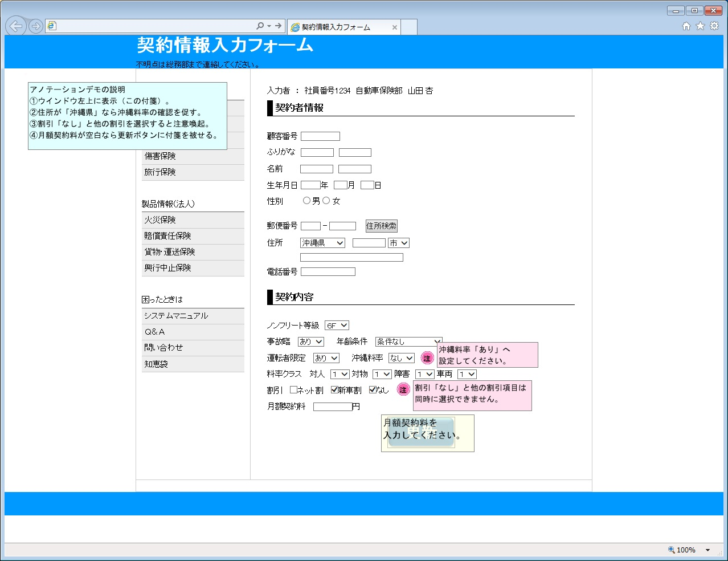Open the zoom level dropdown arrow
Viewport: 728px width, 561px height.
pos(707,550)
